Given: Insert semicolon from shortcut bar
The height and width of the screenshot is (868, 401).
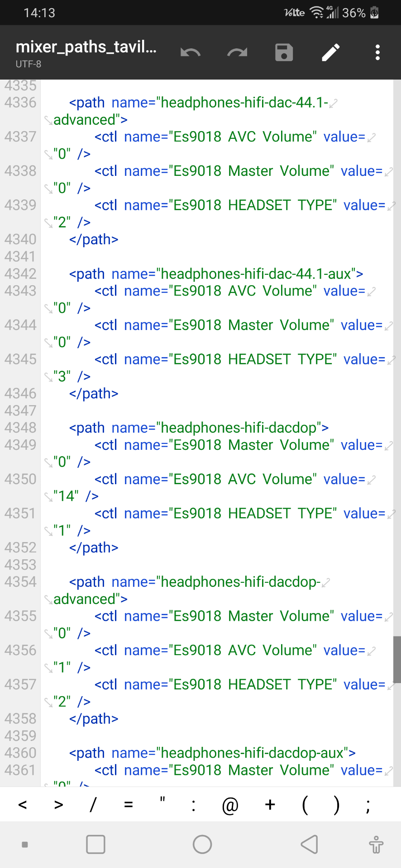Looking at the screenshot, I should [x=368, y=805].
